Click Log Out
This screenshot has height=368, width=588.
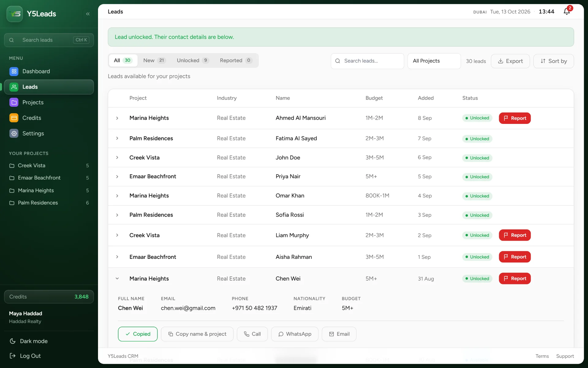click(x=25, y=356)
